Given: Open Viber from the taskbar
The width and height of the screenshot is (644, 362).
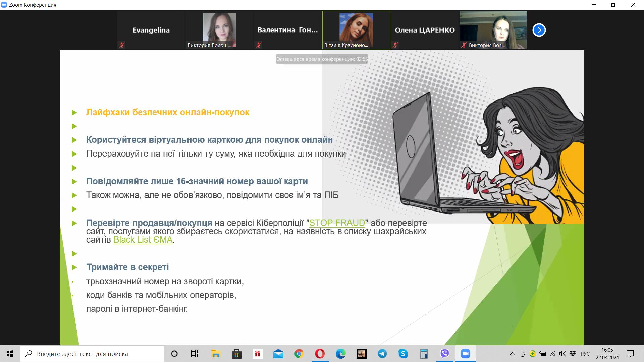Looking at the screenshot, I should point(444,354).
